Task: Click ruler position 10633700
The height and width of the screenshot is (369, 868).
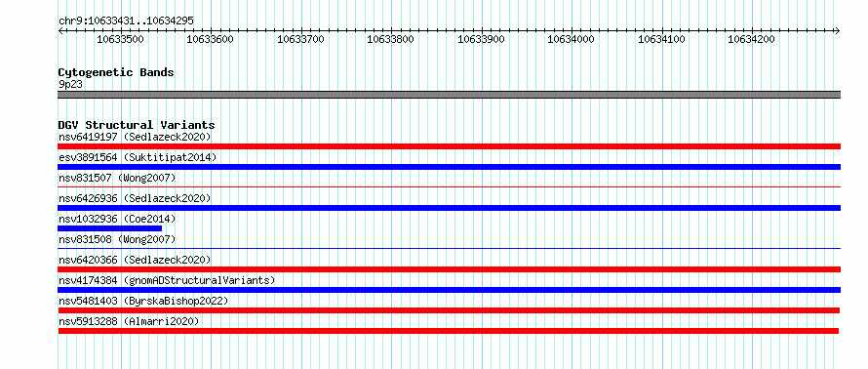Action: click(300, 39)
